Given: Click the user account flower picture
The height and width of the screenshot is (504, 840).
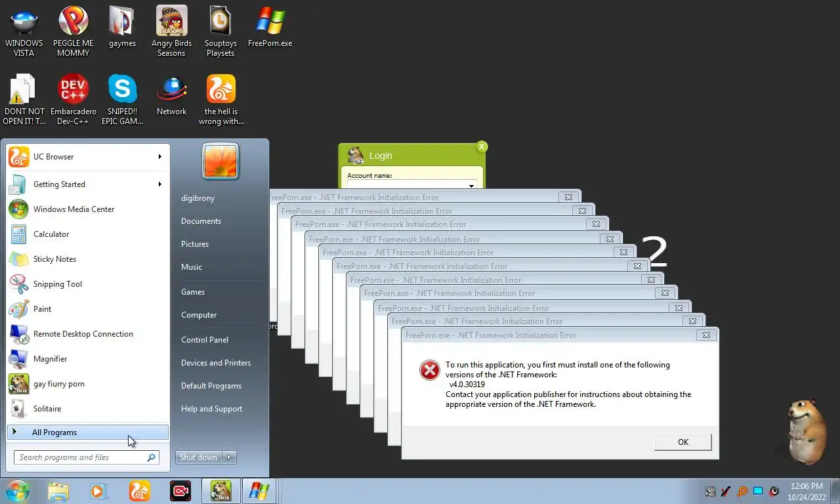Looking at the screenshot, I should [x=220, y=161].
